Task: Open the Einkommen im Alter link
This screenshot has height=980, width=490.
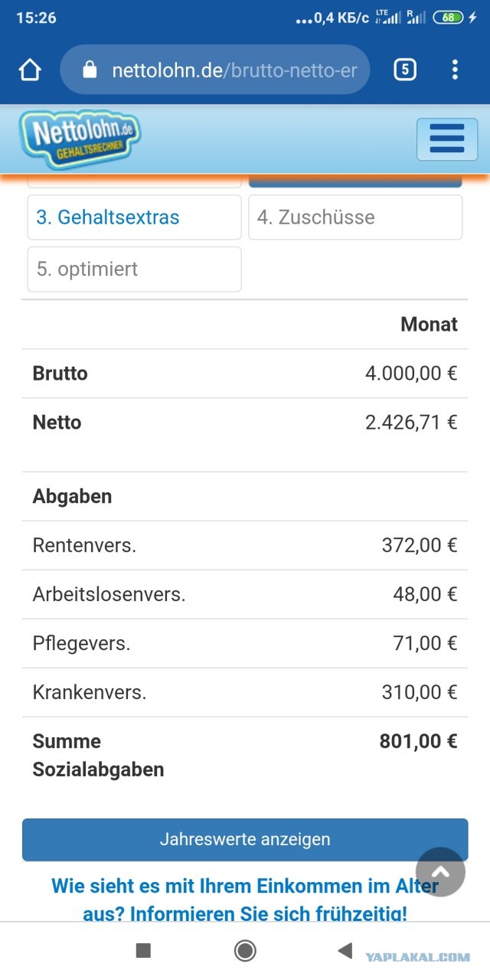Action: 245,900
